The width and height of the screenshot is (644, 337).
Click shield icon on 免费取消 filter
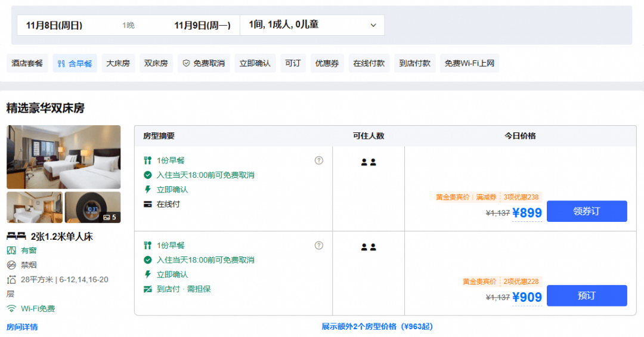pos(186,63)
